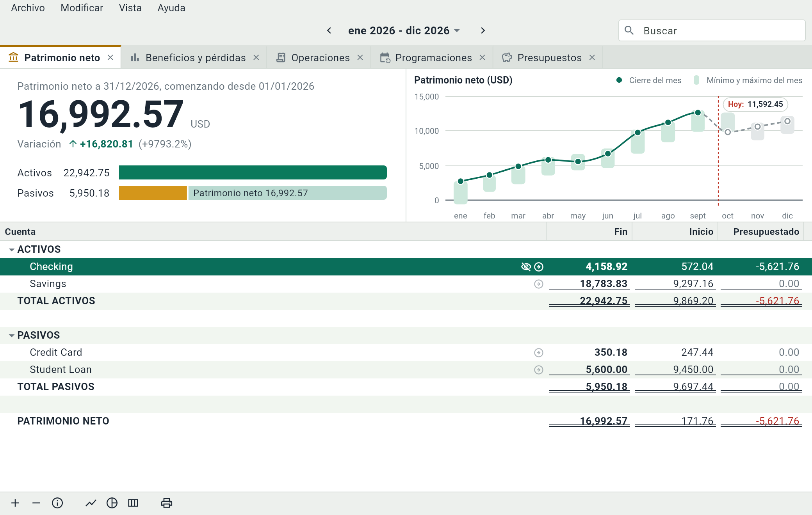Click the Buscar search field
The height and width of the screenshot is (515, 812).
(712, 30)
